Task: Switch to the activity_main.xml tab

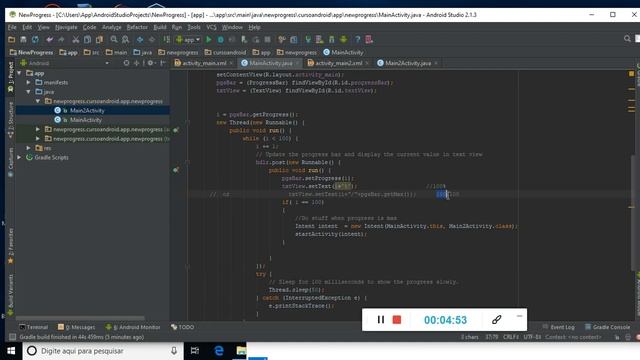Action: tap(204, 63)
